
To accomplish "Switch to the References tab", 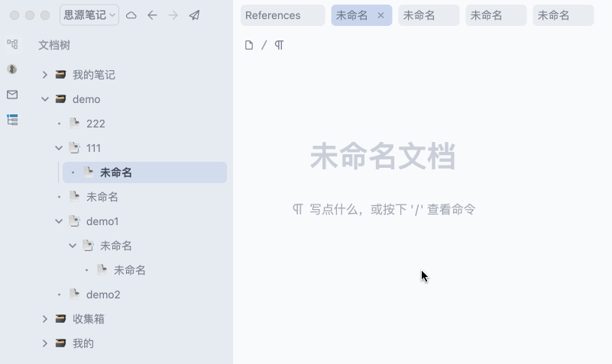I will [283, 15].
